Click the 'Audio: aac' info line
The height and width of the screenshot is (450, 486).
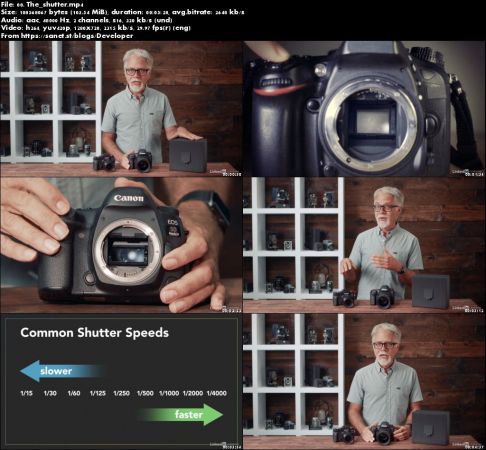[87, 20]
